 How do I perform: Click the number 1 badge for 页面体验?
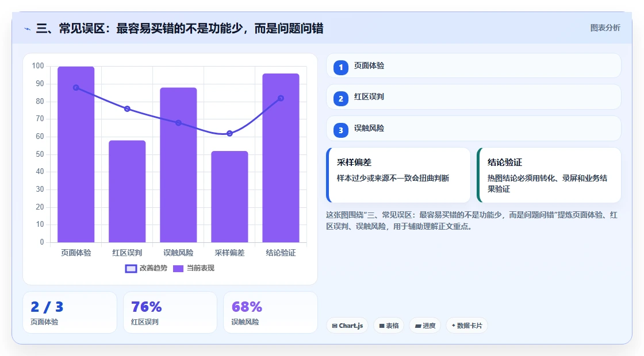(340, 68)
